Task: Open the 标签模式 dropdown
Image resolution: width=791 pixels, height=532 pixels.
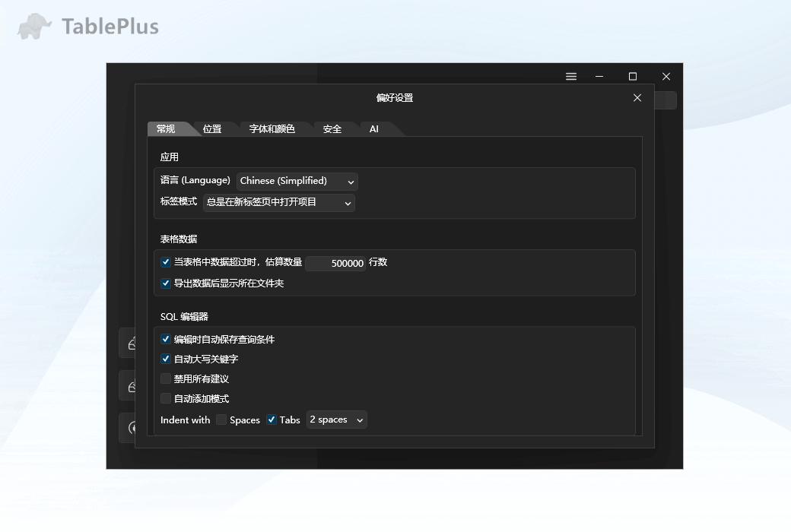Action: point(278,203)
